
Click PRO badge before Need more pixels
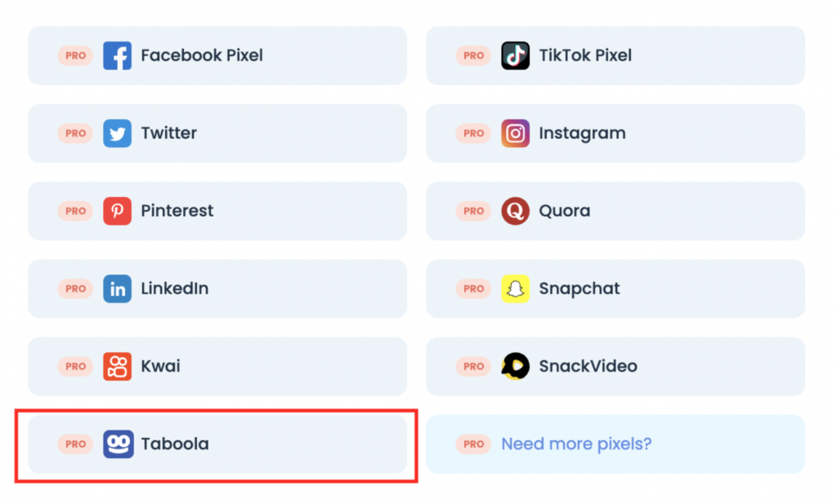pos(473,444)
